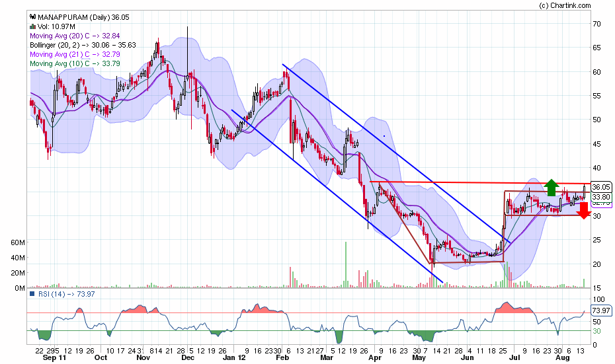Click the RSI (14) -> 73.97 label
615x364 pixels.
[x=66, y=294]
